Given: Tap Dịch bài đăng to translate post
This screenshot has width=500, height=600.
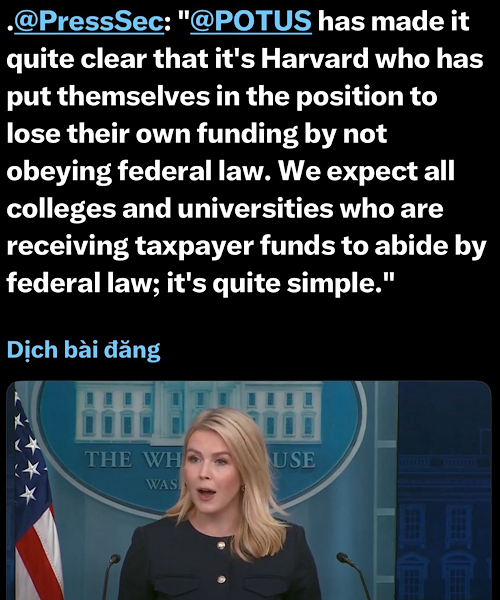Looking at the screenshot, I should coord(83,350).
